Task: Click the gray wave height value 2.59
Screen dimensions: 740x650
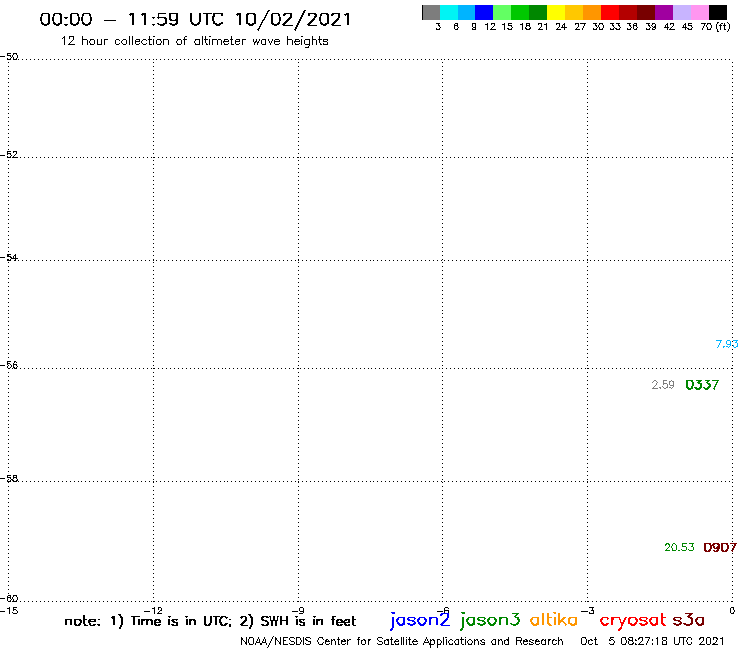Action: (x=663, y=385)
